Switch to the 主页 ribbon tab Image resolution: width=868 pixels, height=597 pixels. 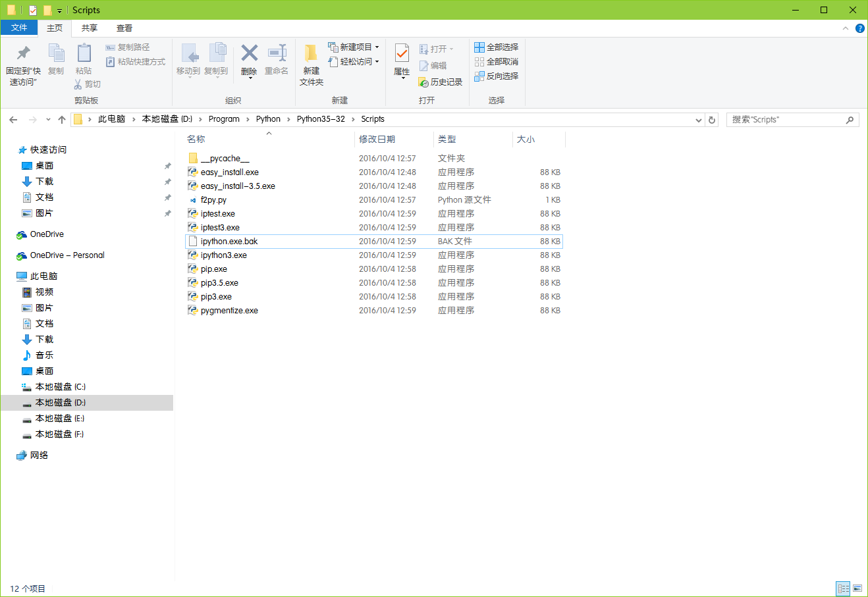[x=55, y=28]
